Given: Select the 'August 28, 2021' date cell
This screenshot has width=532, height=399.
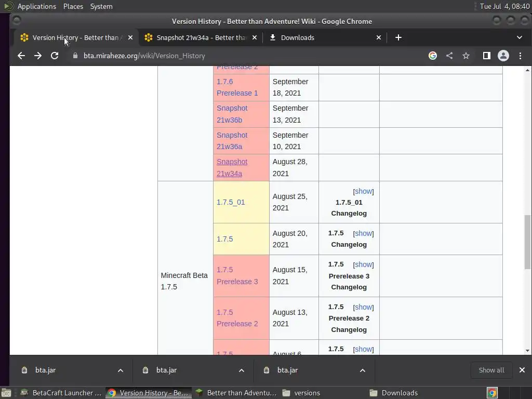Looking at the screenshot, I should click(x=294, y=168).
